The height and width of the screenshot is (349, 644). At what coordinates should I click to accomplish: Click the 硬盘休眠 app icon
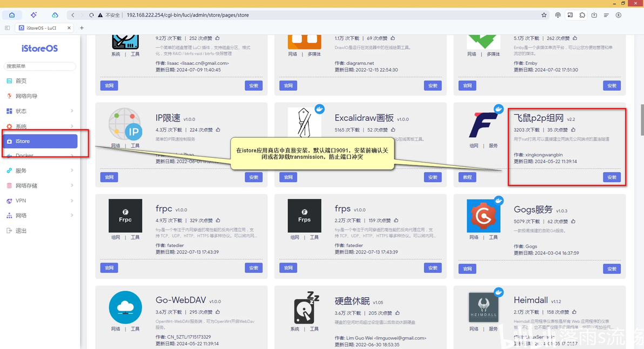tap(306, 308)
